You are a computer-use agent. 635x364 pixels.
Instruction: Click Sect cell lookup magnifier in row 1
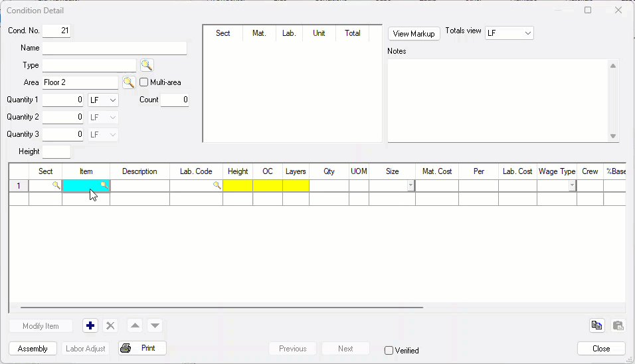(56, 185)
